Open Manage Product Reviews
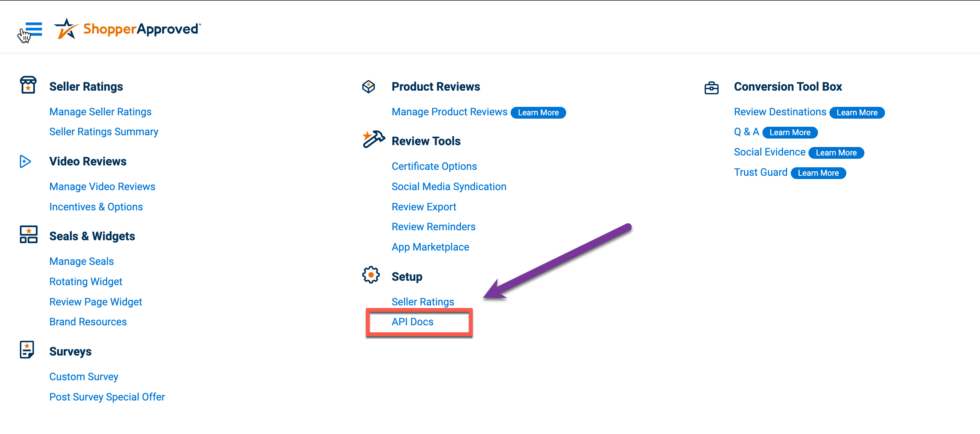This screenshot has height=434, width=980. 450,112
